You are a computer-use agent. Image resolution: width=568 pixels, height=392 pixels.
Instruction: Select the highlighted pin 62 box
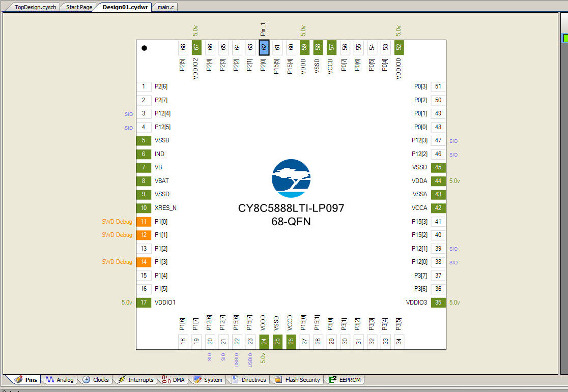point(264,47)
